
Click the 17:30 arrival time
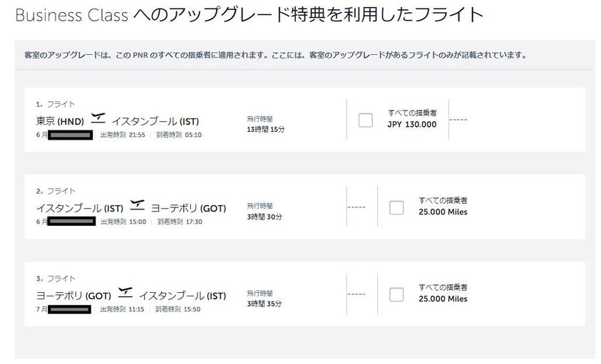[195, 222]
